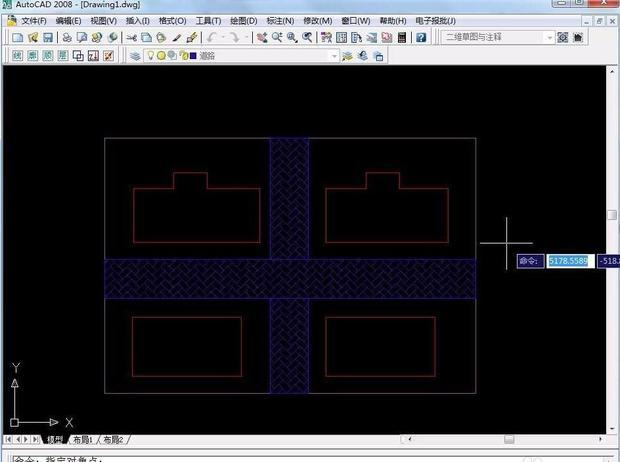This screenshot has width=620, height=462.
Task: Open the 绘图(D) menu
Action: tap(243, 20)
